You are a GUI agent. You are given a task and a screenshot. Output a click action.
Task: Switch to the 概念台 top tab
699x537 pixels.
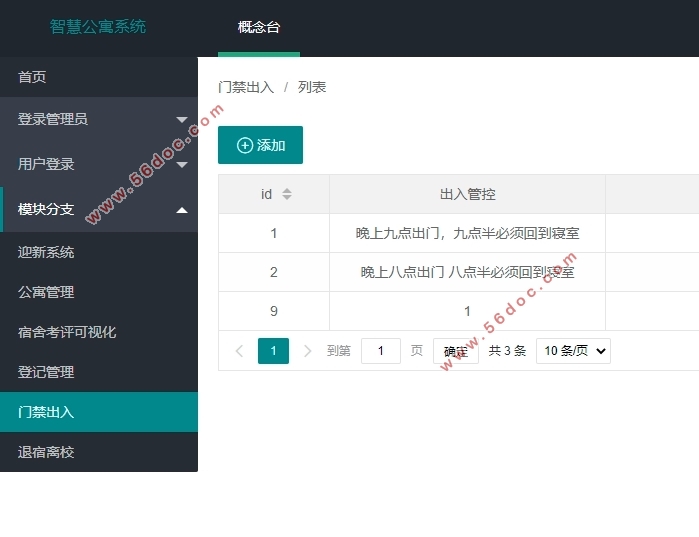259,27
